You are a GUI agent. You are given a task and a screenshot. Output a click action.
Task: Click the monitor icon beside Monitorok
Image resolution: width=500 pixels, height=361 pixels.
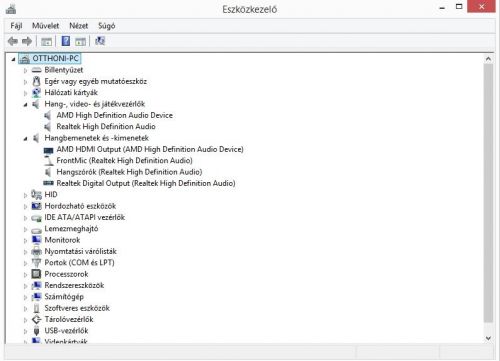(x=36, y=240)
